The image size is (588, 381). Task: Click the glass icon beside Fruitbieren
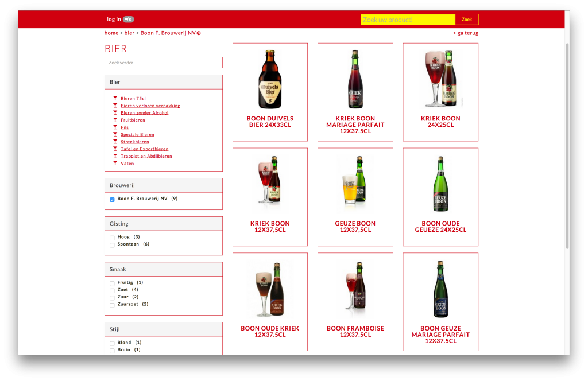coord(115,120)
